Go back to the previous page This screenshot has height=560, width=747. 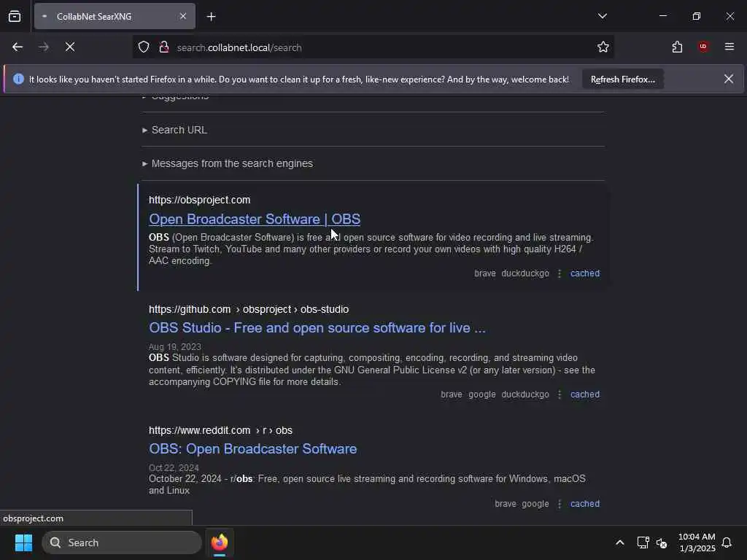coord(18,47)
